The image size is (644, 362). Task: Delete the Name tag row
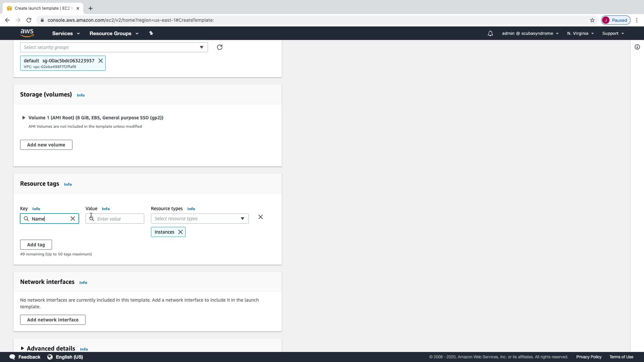[x=261, y=217]
